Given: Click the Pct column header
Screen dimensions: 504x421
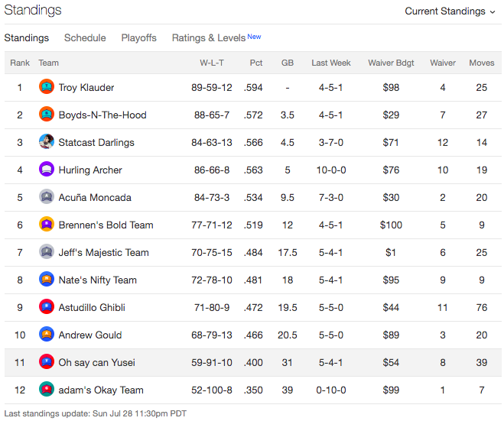Looking at the screenshot, I should pos(256,63).
